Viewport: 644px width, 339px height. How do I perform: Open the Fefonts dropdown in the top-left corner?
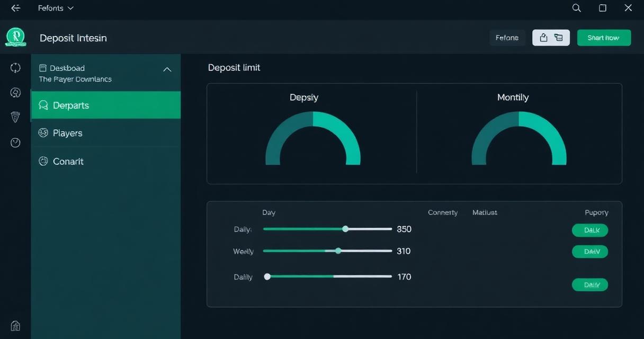[x=55, y=8]
